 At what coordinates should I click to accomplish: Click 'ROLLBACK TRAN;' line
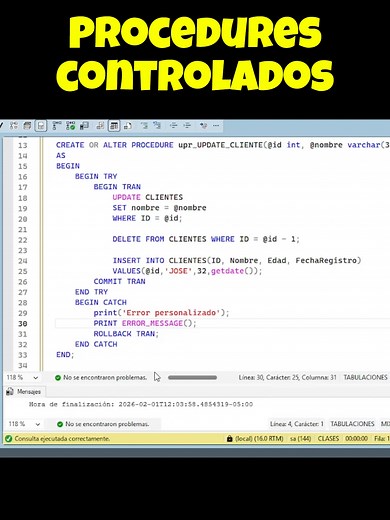(x=126, y=334)
